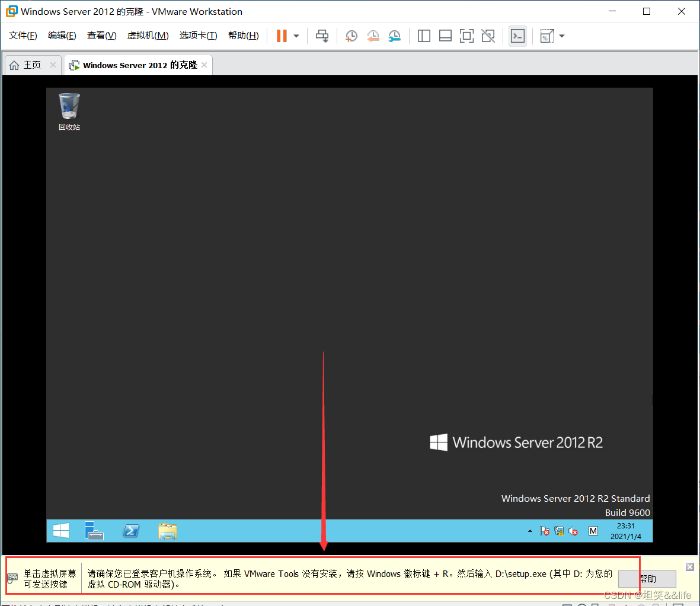Viewport: 700px width, 606px height.
Task: Open the 查看(V) menu
Action: (x=102, y=36)
